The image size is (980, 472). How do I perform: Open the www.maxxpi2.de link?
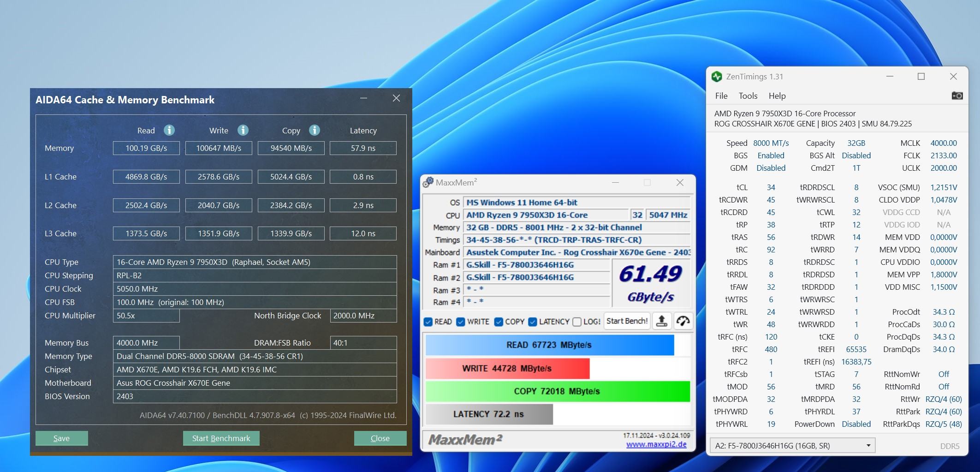pyautogui.click(x=656, y=445)
